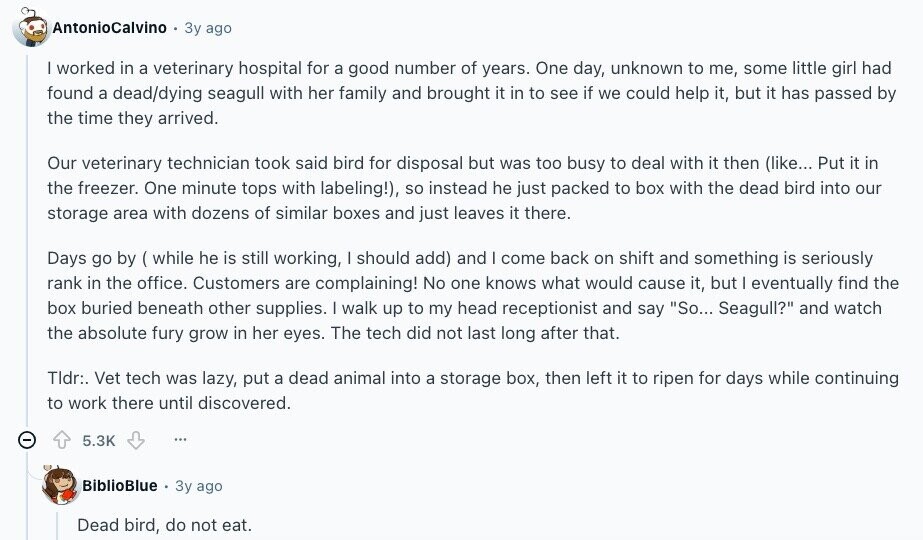Open BiblioBlue's avatar profile picture
This screenshot has width=923, height=540.
tap(59, 485)
